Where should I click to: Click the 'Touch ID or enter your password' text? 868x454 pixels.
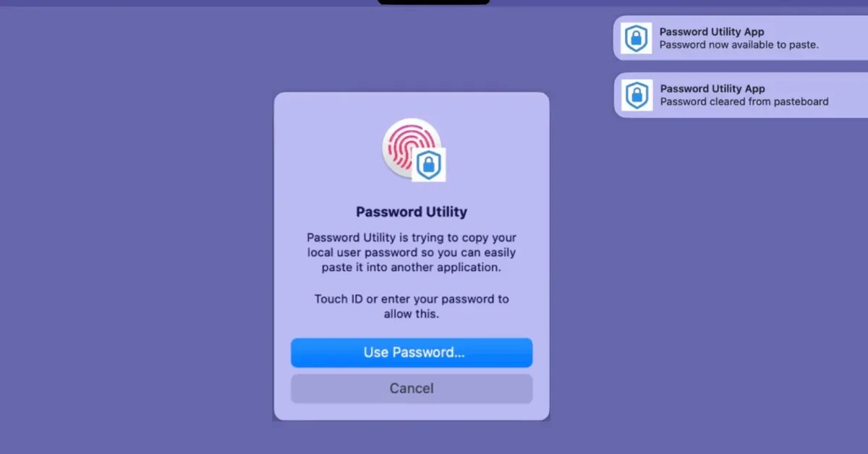tap(412, 299)
